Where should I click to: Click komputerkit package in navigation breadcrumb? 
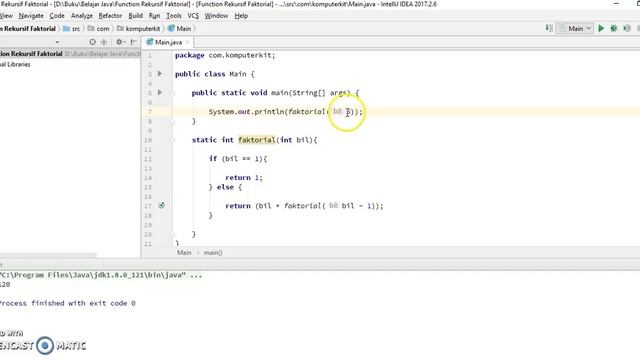click(138, 29)
